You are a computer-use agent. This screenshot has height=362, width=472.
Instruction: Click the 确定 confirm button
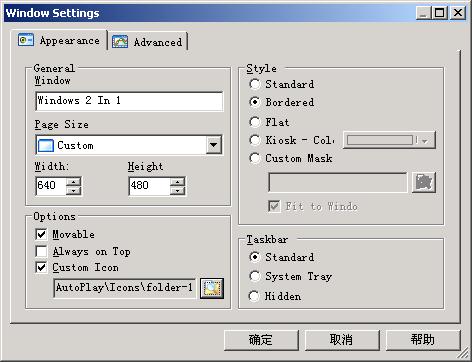click(261, 340)
